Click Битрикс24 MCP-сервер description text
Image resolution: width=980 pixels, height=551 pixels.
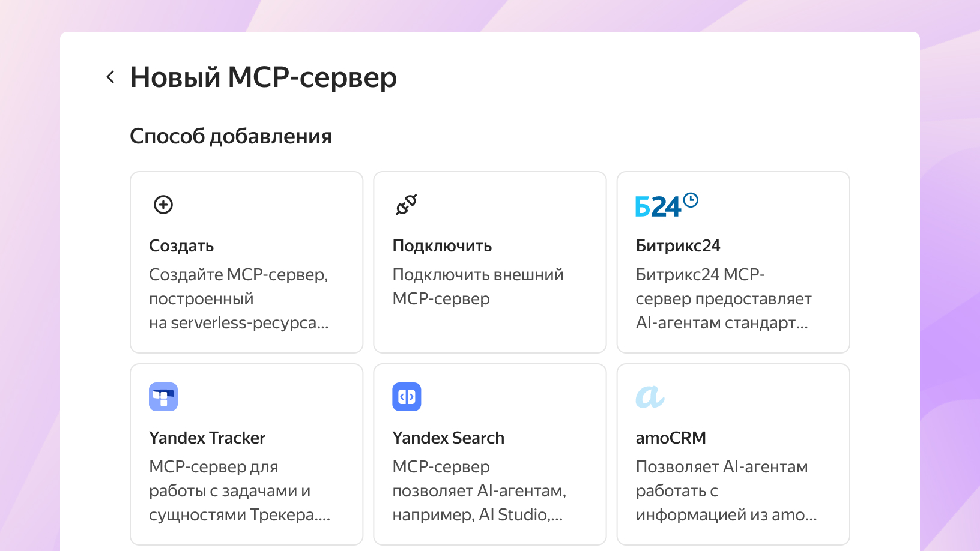[x=724, y=299]
